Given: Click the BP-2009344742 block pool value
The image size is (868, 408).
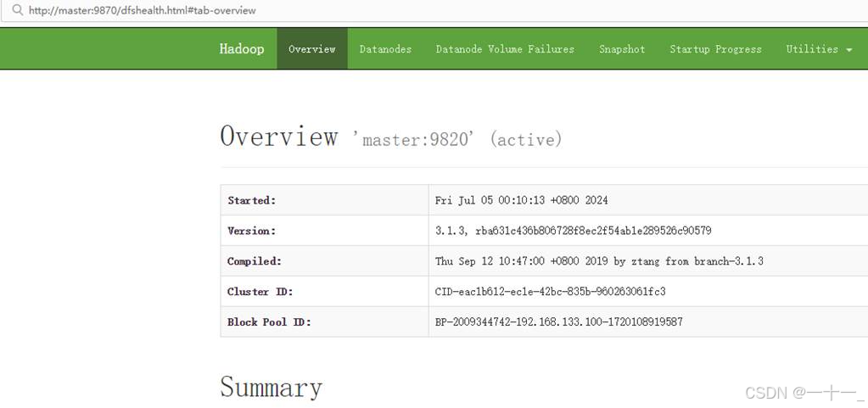Looking at the screenshot, I should pyautogui.click(x=558, y=321).
